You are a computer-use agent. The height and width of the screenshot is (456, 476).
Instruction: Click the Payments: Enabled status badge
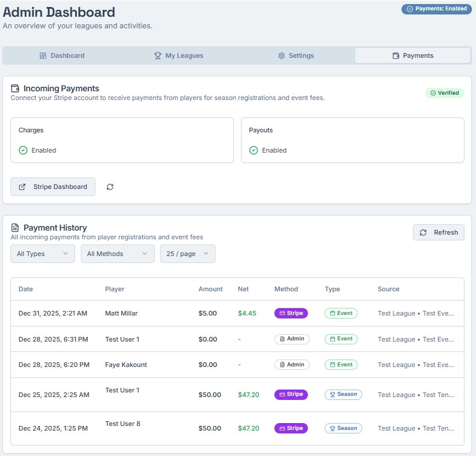(x=436, y=9)
